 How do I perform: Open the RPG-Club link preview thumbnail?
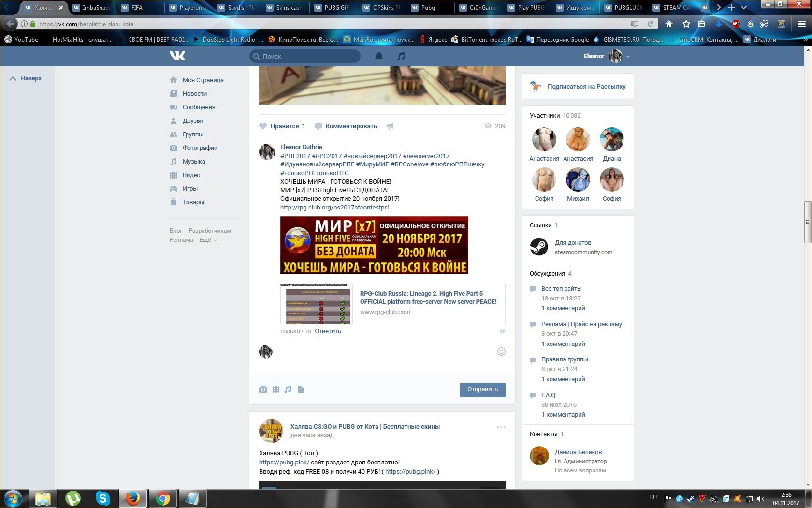(317, 304)
